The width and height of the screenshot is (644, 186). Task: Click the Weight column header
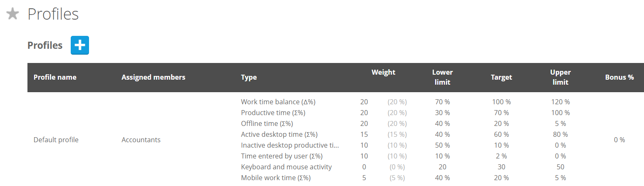click(x=383, y=72)
